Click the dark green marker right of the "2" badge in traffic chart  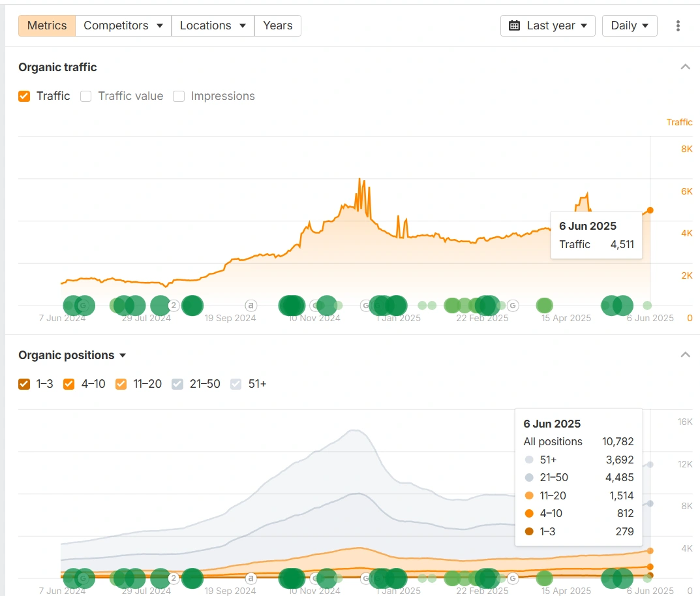click(192, 306)
